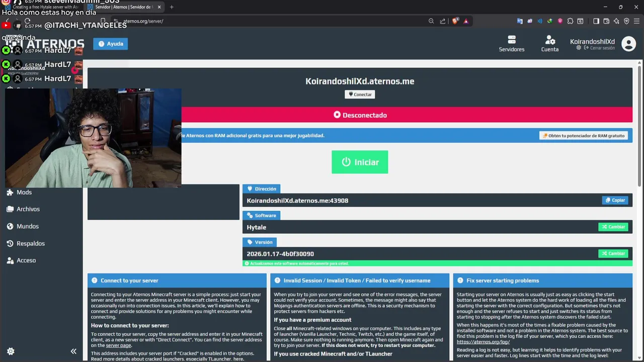Viewport: 644px width, 362px height.
Task: Open the settings gear in the sidebar footer
Action: (11, 351)
